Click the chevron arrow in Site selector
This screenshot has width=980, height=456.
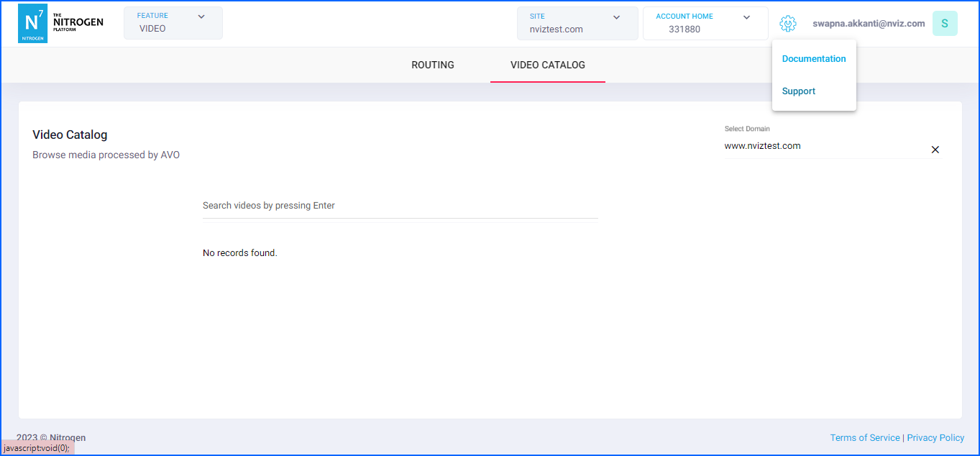click(x=616, y=17)
